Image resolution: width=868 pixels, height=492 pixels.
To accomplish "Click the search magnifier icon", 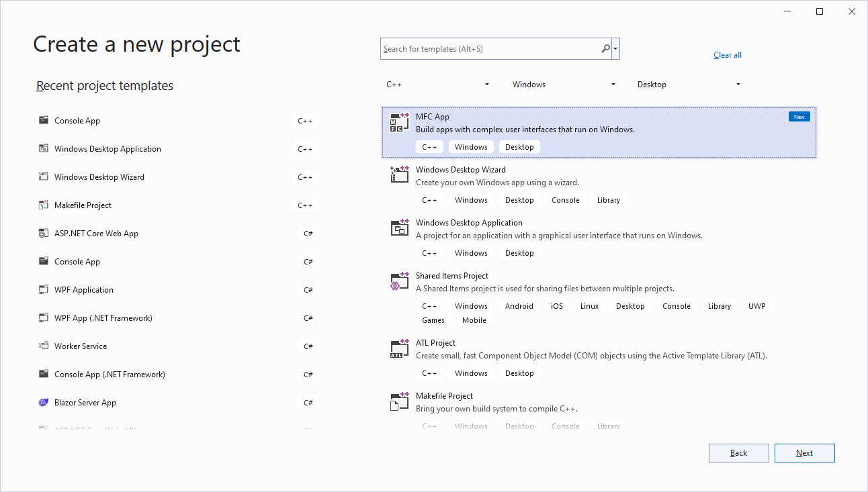I will click(x=605, y=49).
